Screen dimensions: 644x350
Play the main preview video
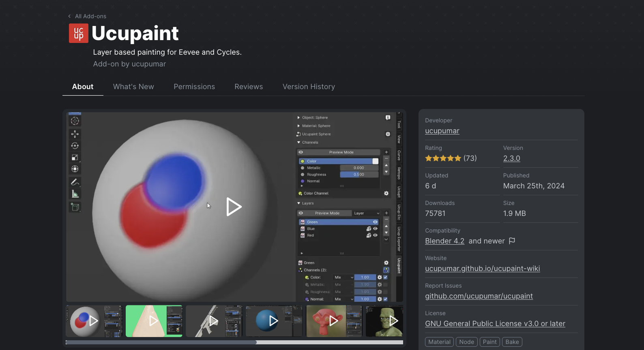(x=234, y=207)
